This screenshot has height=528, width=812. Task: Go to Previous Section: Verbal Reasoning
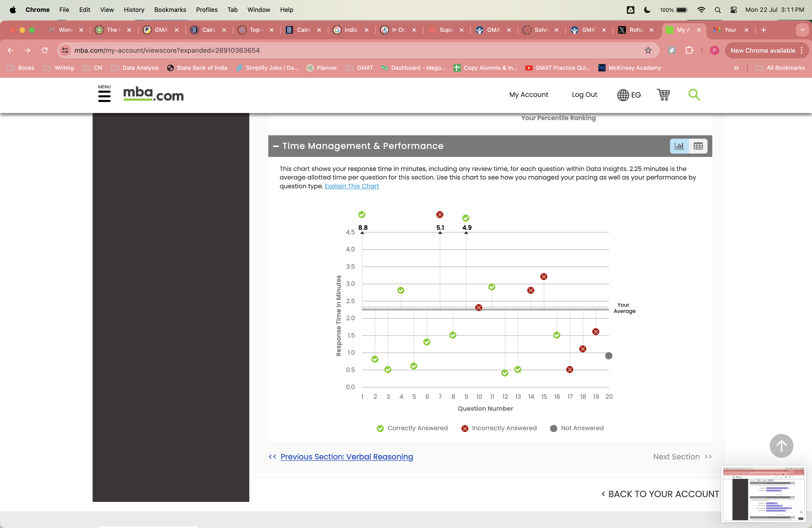(x=346, y=457)
